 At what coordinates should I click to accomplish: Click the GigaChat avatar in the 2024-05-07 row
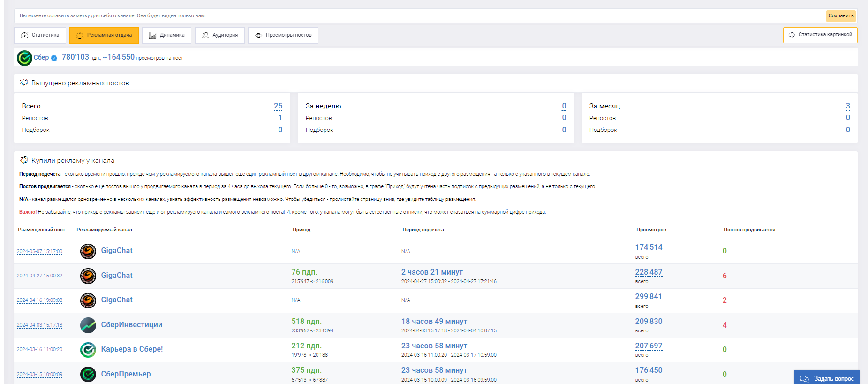[88, 251]
